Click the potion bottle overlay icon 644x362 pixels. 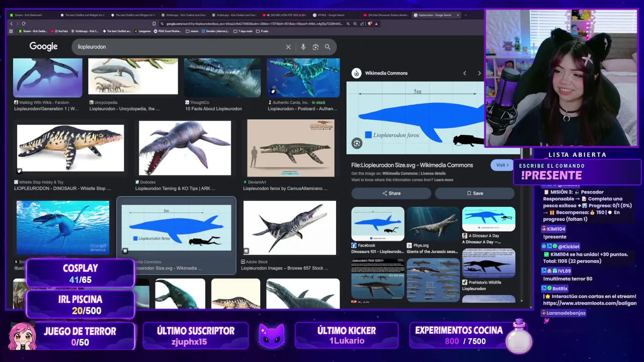tap(519, 336)
